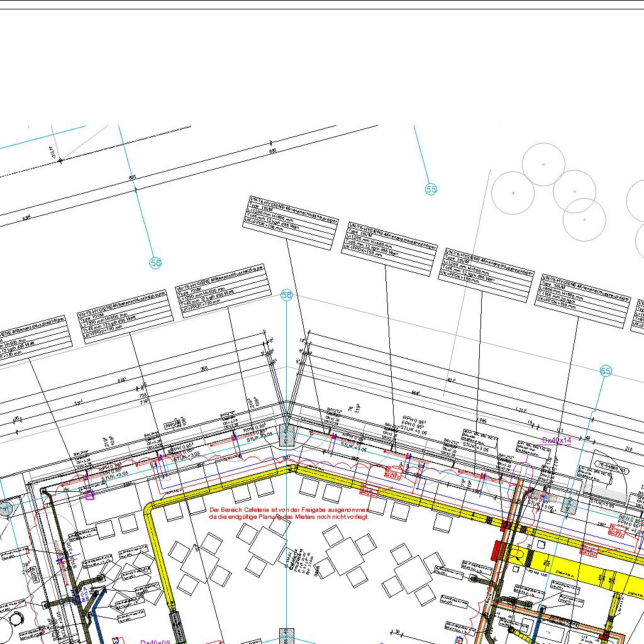Viewport: 644px width, 644px height.
Task: Click the purple label Dx40x14
Action: coord(557,440)
